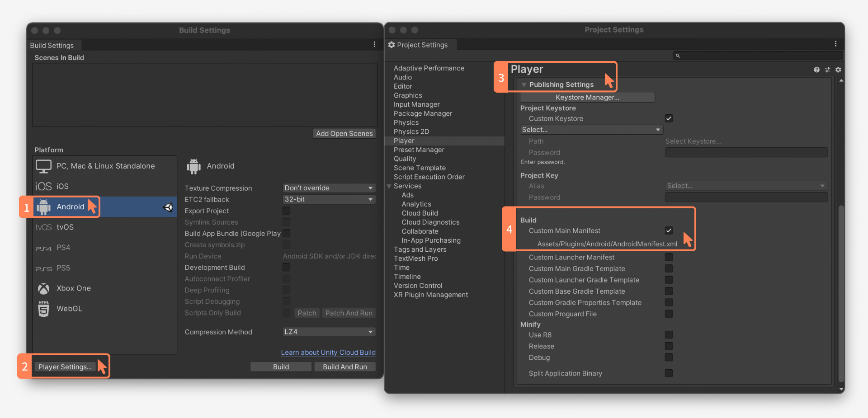The image size is (868, 418).
Task: Enable Split Application Binary checkbox
Action: click(x=669, y=373)
